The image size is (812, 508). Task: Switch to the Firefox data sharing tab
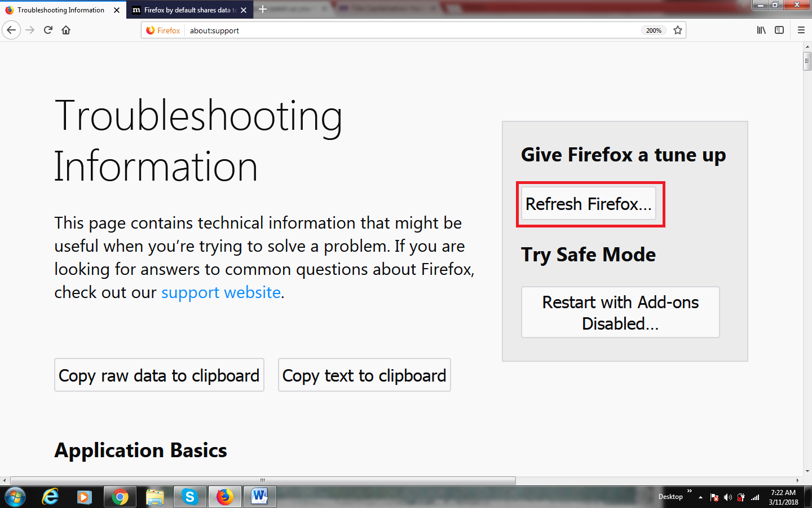(x=189, y=10)
